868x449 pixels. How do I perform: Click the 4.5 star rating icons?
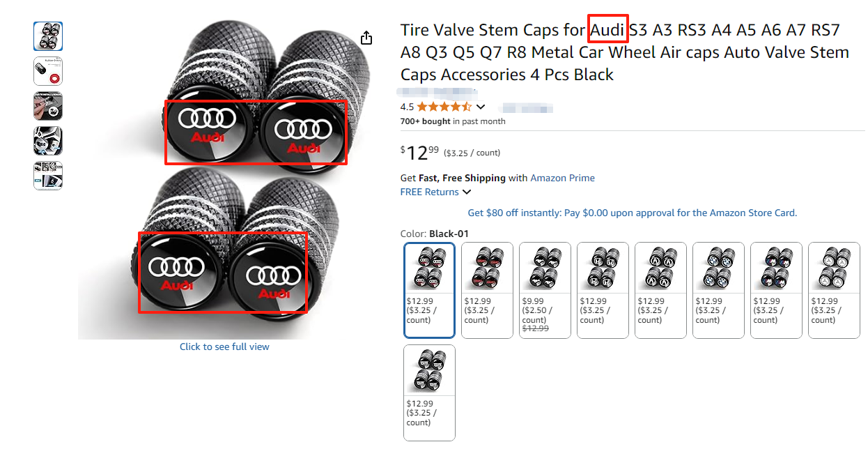click(x=444, y=107)
